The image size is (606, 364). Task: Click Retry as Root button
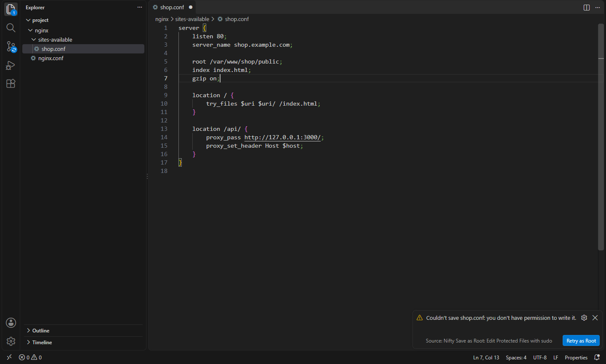pos(581,340)
